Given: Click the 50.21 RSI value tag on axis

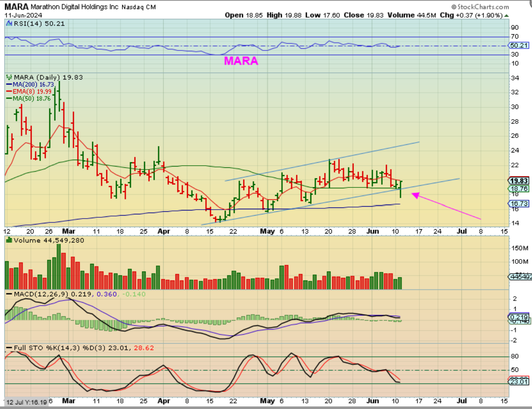Looking at the screenshot, I should 519,45.
